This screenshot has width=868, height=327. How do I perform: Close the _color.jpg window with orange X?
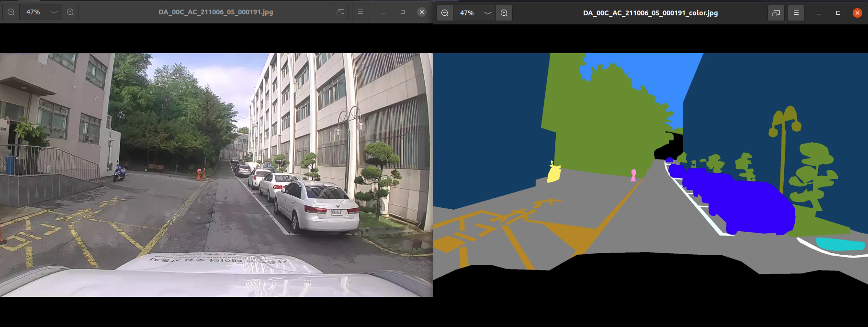coord(857,13)
